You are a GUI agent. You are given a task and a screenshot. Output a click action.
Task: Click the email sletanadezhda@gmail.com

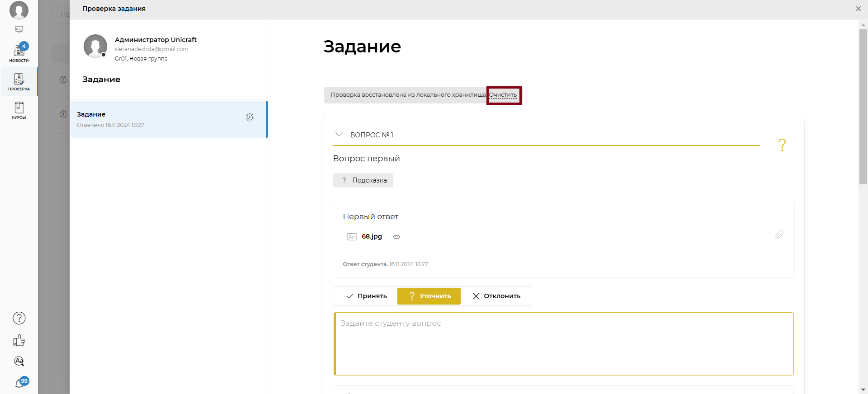click(x=151, y=49)
